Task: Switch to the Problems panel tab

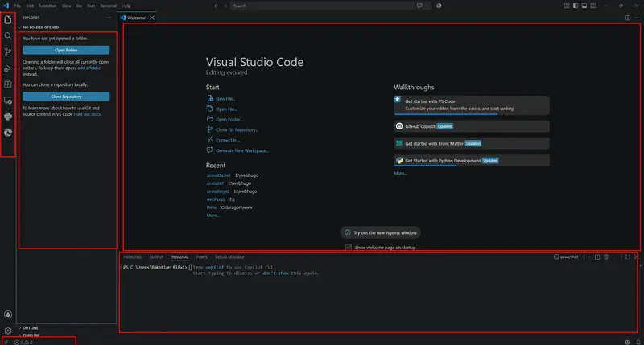Action: point(132,257)
